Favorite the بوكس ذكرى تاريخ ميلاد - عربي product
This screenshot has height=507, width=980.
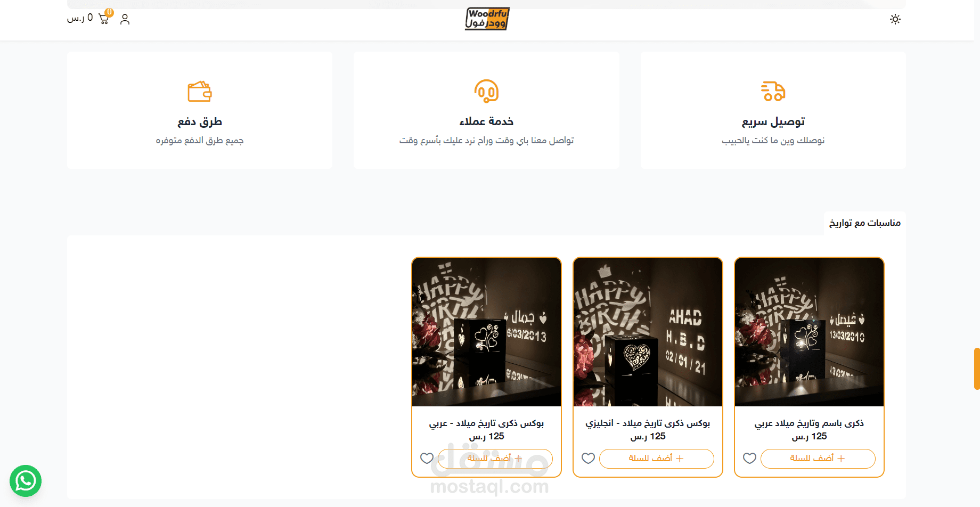[427, 458]
